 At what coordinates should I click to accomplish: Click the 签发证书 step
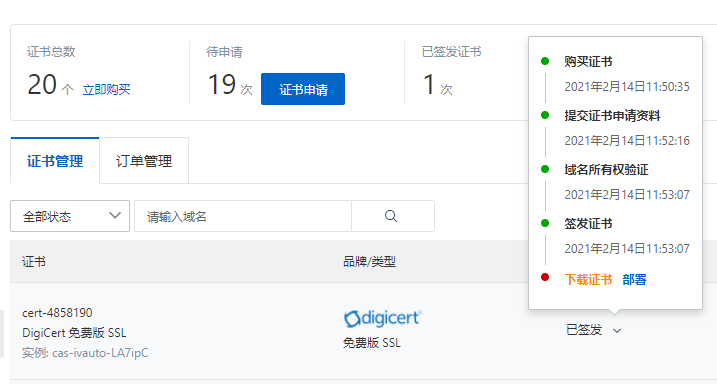(588, 224)
